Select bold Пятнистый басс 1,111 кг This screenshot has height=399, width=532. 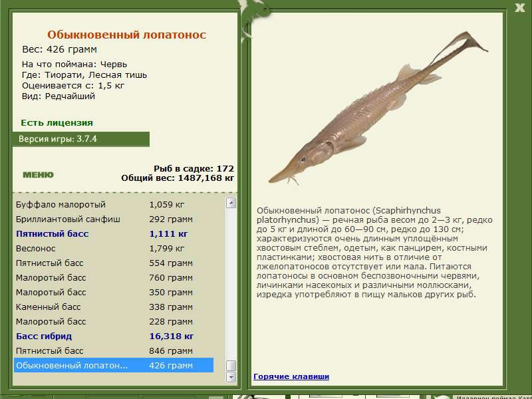pyautogui.click(x=114, y=234)
